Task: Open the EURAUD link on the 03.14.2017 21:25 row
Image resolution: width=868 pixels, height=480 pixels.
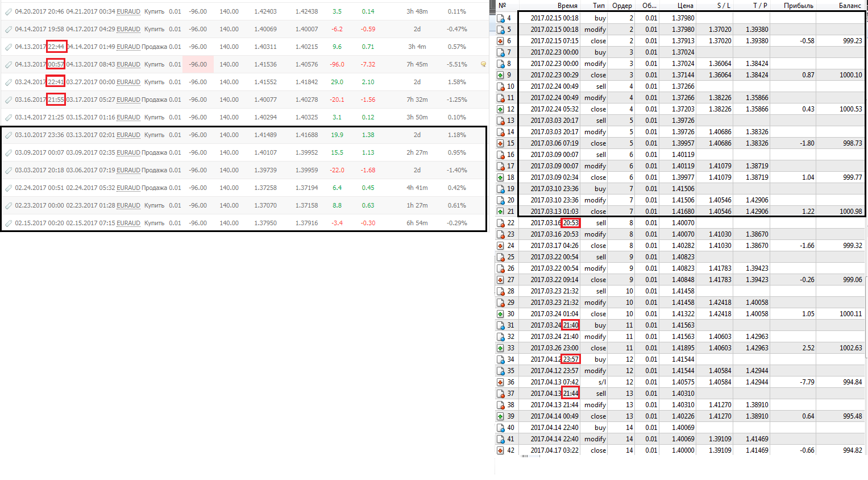Action: tap(128, 117)
